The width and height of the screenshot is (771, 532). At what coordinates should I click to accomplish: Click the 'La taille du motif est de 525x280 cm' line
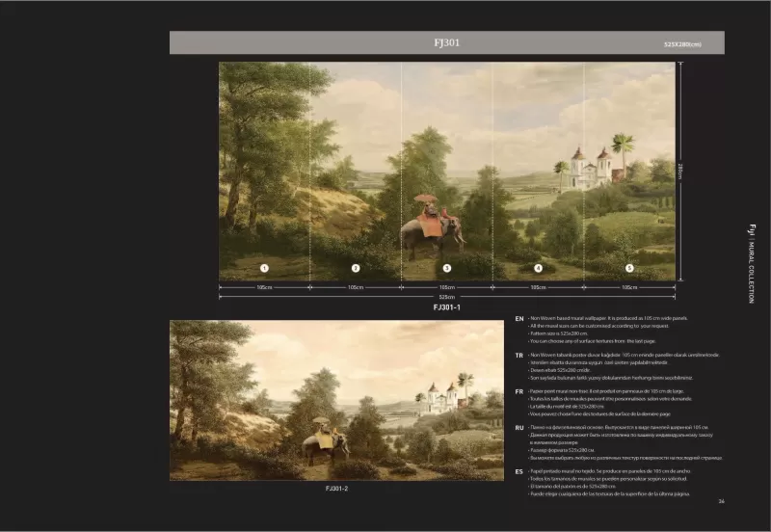(567, 407)
